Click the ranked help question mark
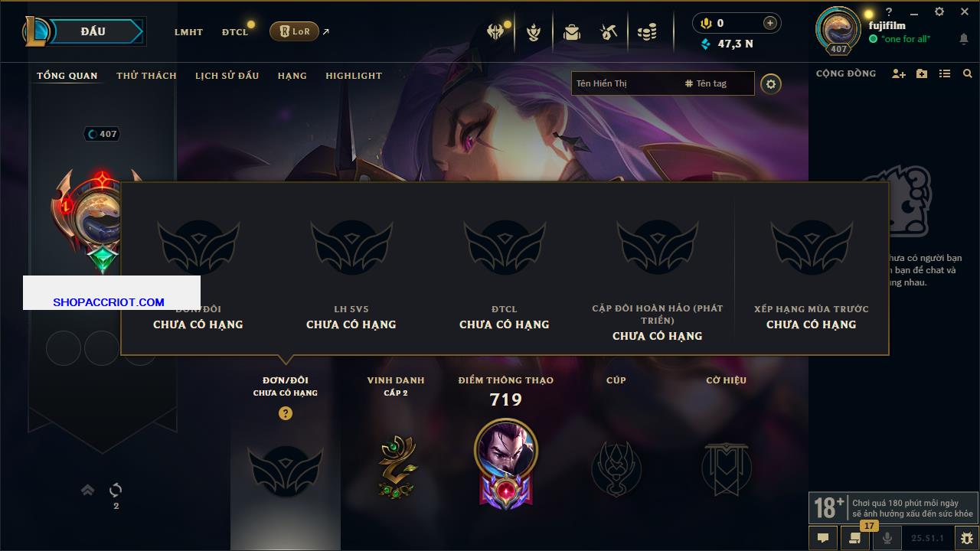Screen dimensions: 980x551 point(286,413)
